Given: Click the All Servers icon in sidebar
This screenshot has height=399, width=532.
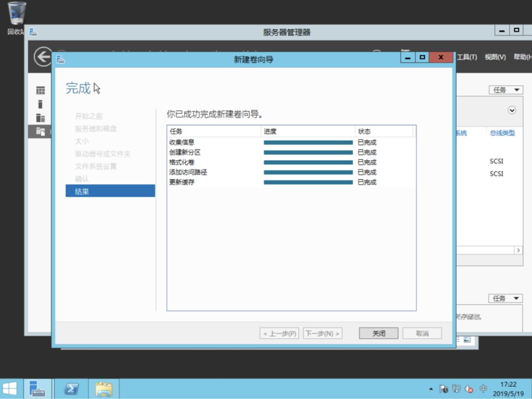Looking at the screenshot, I should pyautogui.click(x=39, y=116).
